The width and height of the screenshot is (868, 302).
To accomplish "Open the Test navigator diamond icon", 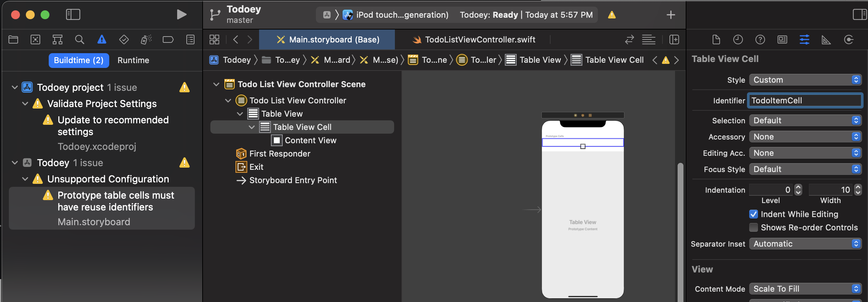I will click(124, 40).
